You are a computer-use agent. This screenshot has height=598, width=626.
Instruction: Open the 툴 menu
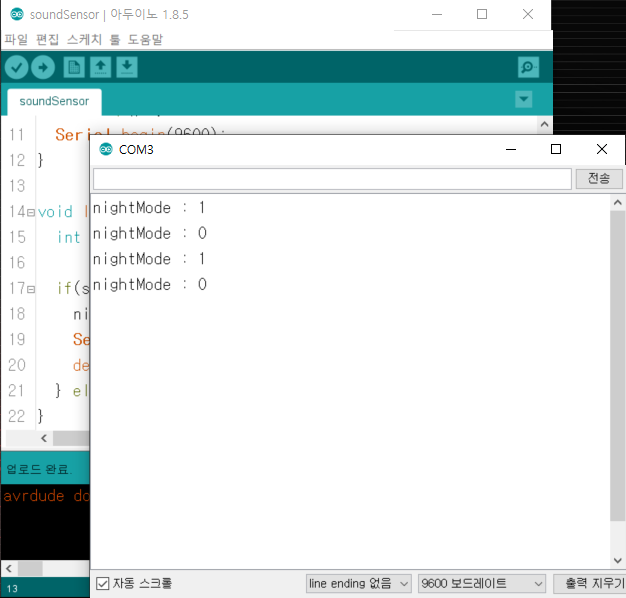(115, 40)
